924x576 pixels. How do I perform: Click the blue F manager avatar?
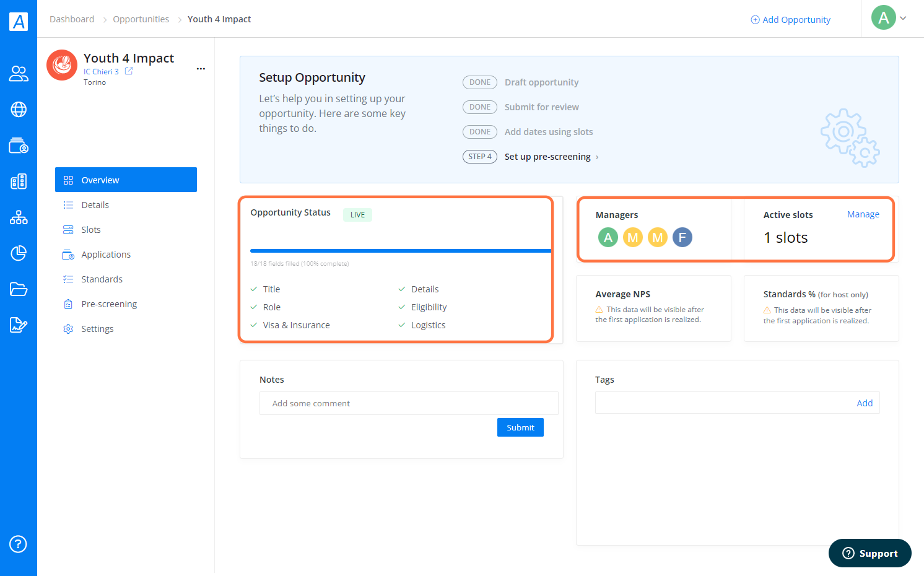pyautogui.click(x=682, y=237)
